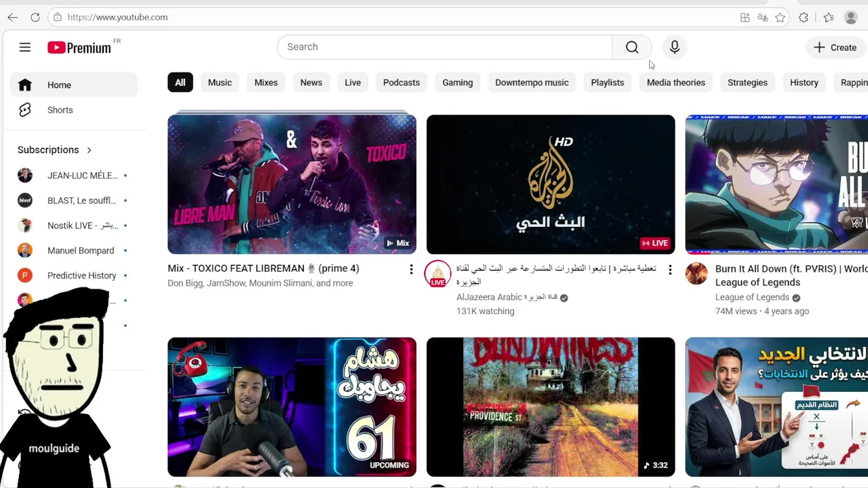868x488 pixels.
Task: Open browser favorites list icon
Action: [x=829, y=18]
